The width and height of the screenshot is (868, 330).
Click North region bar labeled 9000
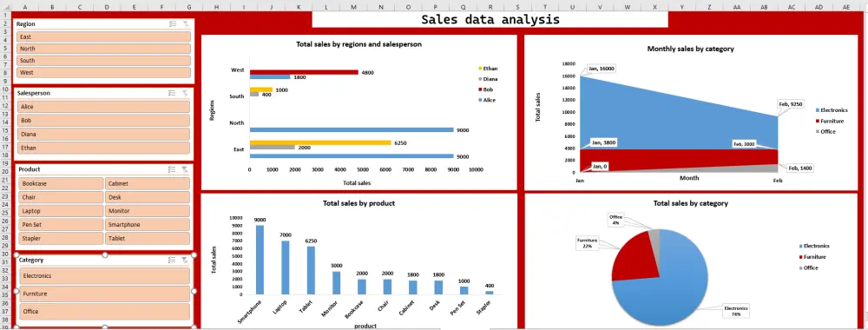[352, 130]
